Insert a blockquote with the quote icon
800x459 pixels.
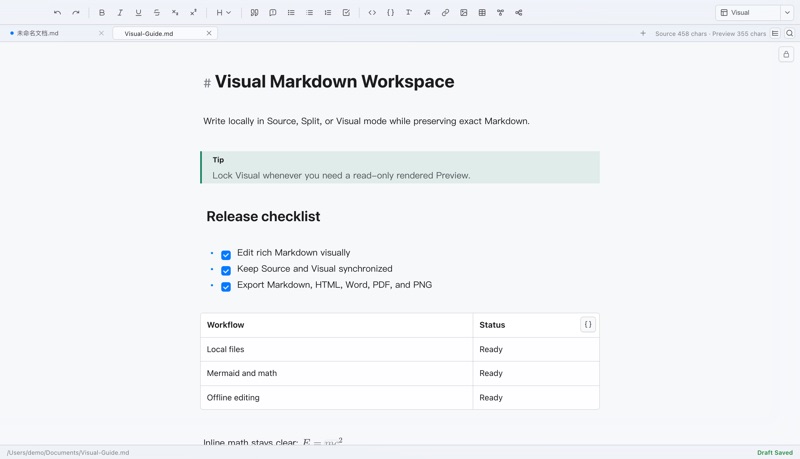254,13
